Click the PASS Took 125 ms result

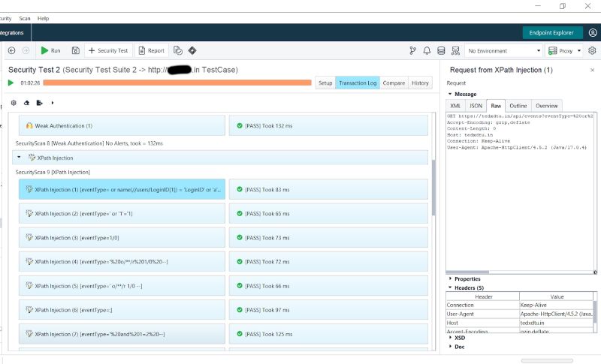pyautogui.click(x=328, y=334)
